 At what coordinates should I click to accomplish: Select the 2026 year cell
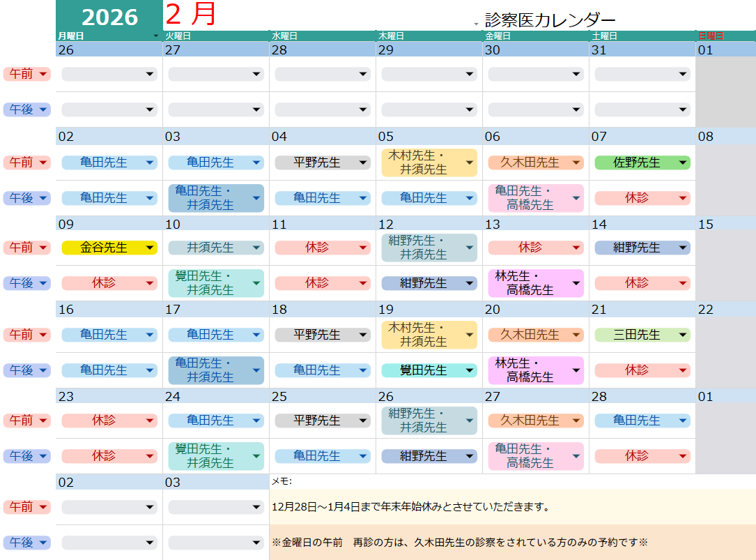click(109, 17)
